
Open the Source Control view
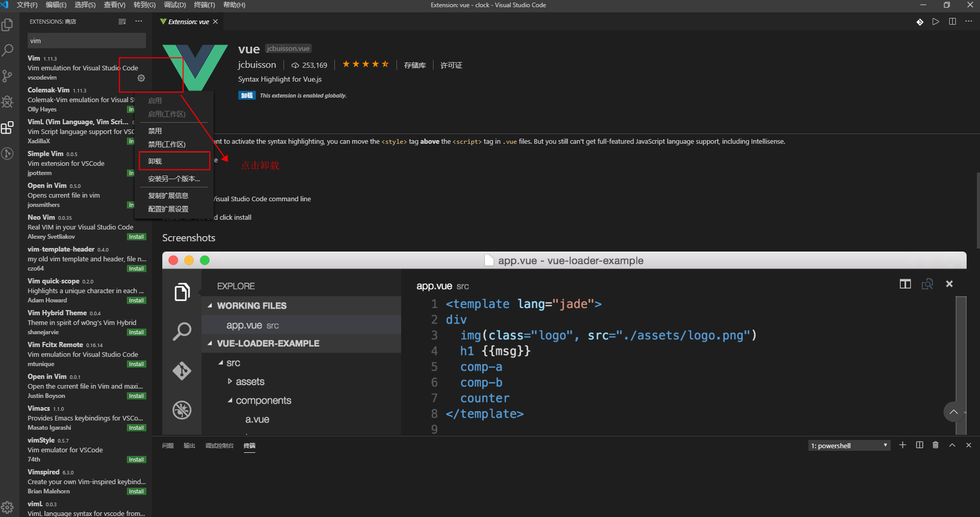coord(8,76)
